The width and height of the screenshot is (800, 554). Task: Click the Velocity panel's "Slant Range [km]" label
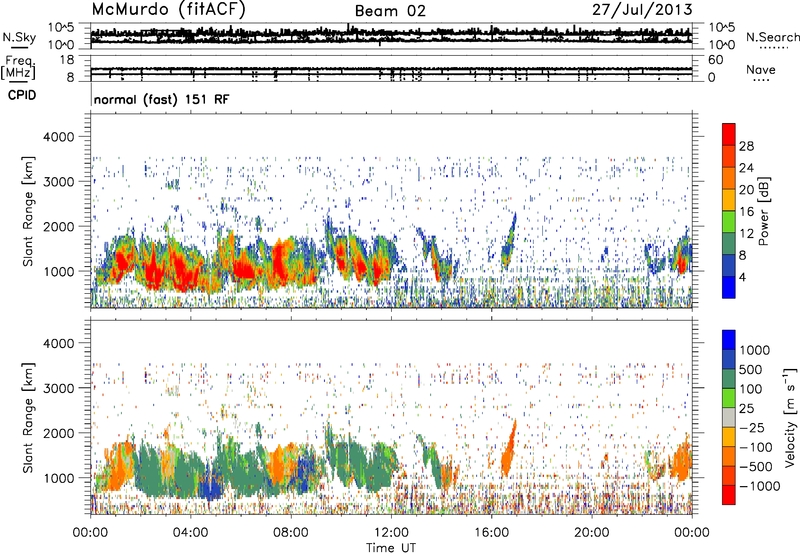pos(28,417)
